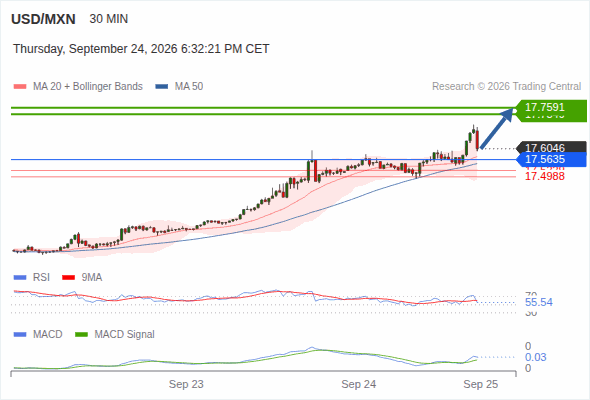This screenshot has height=400, width=590.
Task: Click the red 17.4988 support label
Action: (544, 176)
